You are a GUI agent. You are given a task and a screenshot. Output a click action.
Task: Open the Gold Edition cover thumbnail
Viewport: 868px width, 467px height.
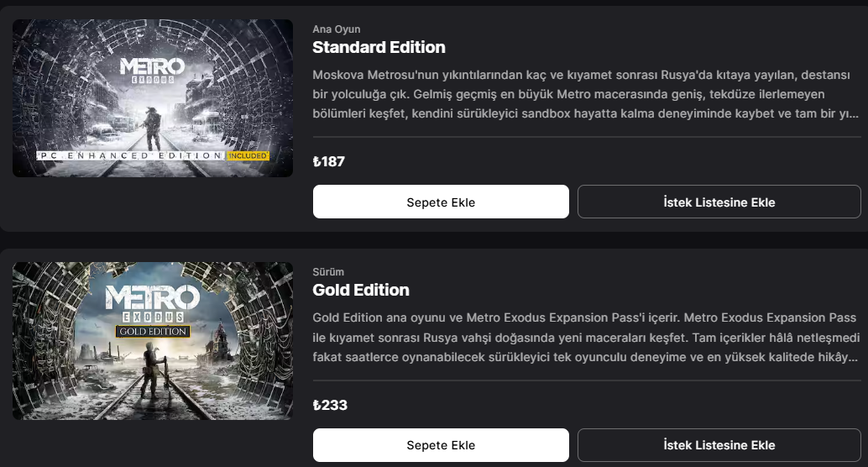pos(153,341)
